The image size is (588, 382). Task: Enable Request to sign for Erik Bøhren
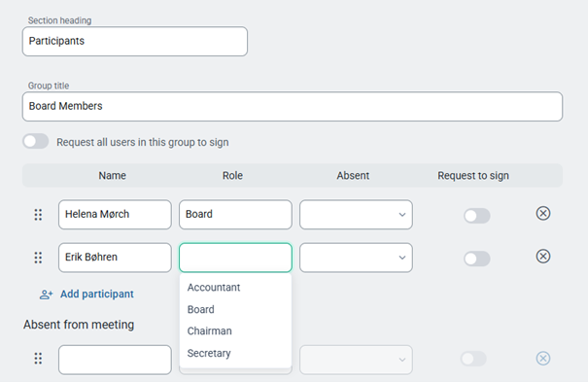tap(476, 259)
